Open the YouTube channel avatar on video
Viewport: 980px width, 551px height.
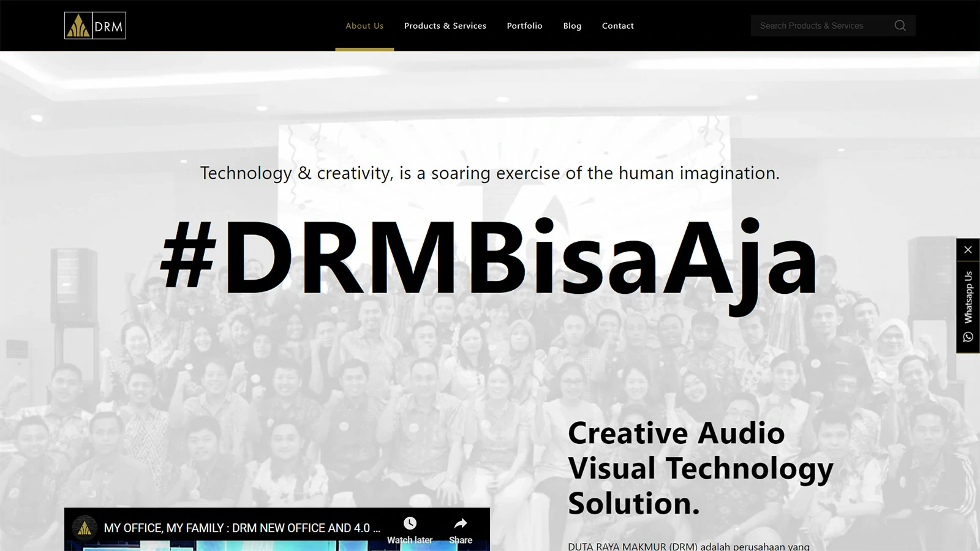tap(85, 528)
